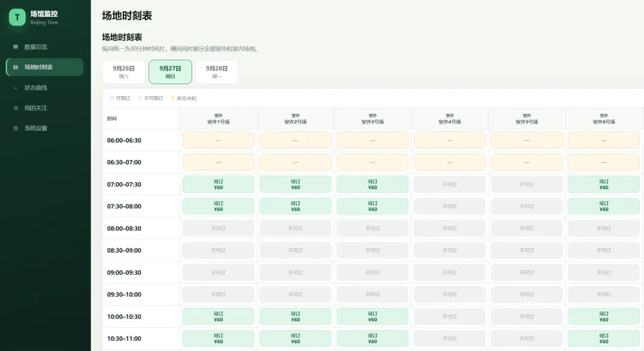This screenshot has height=351, width=644.
Task: Click unavailable 室外5号场 slot at 08:00–08:30
Action: pos(527,228)
